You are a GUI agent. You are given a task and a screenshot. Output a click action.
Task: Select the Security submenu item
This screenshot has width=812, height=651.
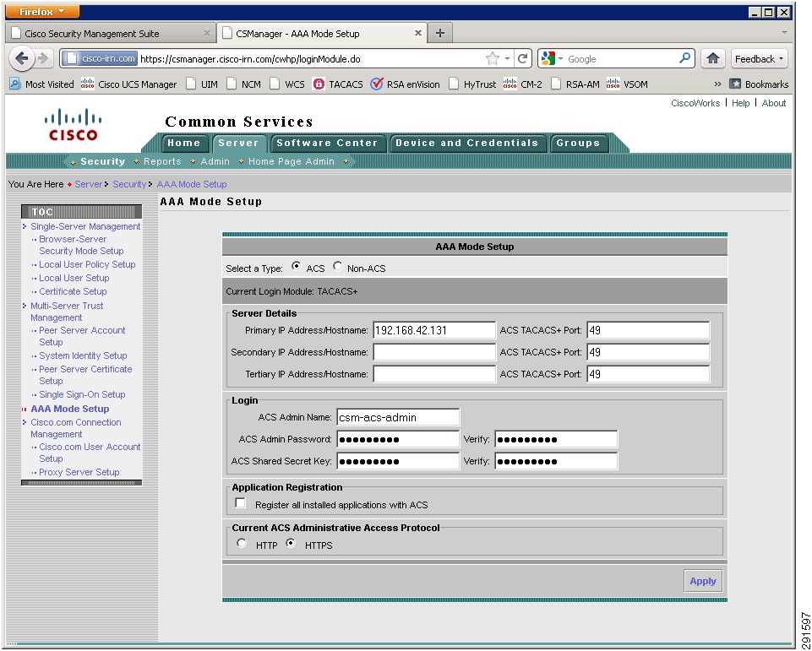tap(102, 161)
